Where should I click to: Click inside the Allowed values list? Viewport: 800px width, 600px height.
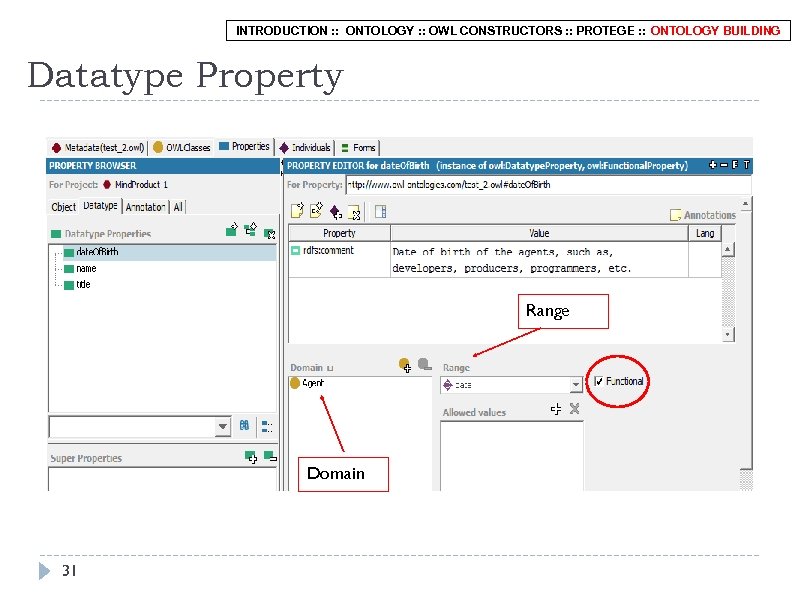click(x=512, y=455)
